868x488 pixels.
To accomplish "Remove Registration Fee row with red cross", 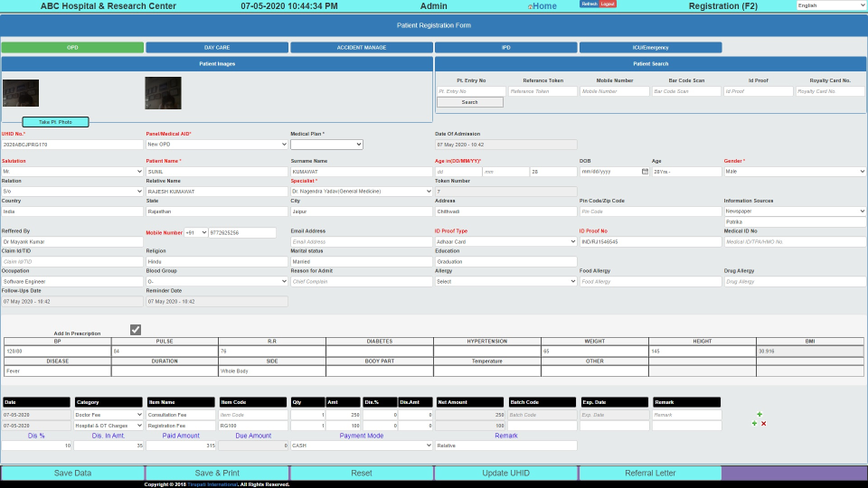I will tap(763, 423).
